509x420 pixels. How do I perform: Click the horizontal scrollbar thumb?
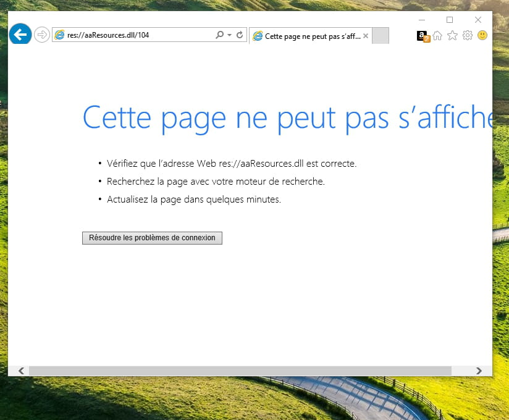coord(240,371)
